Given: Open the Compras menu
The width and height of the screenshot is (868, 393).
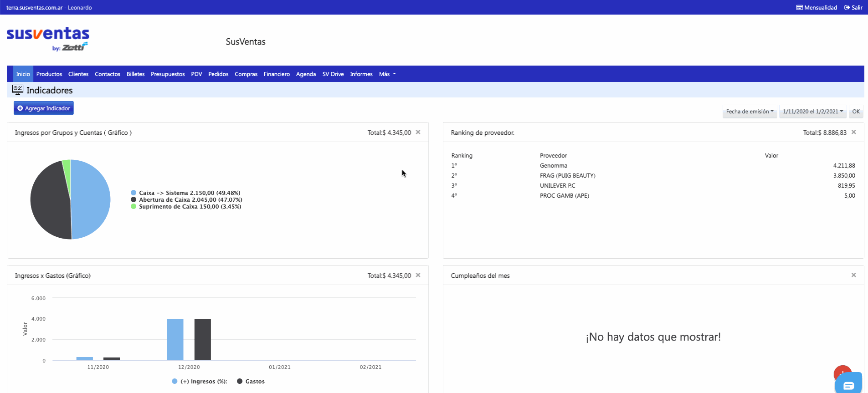Looking at the screenshot, I should coord(246,74).
